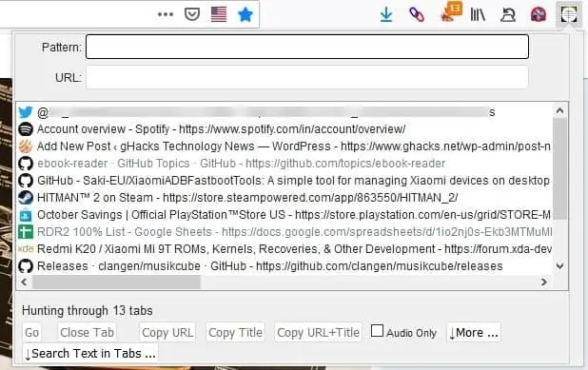588x370 pixels.
Task: Click GitHub favicon beside XiaomiADBFastbootTools
Action: tap(26, 181)
